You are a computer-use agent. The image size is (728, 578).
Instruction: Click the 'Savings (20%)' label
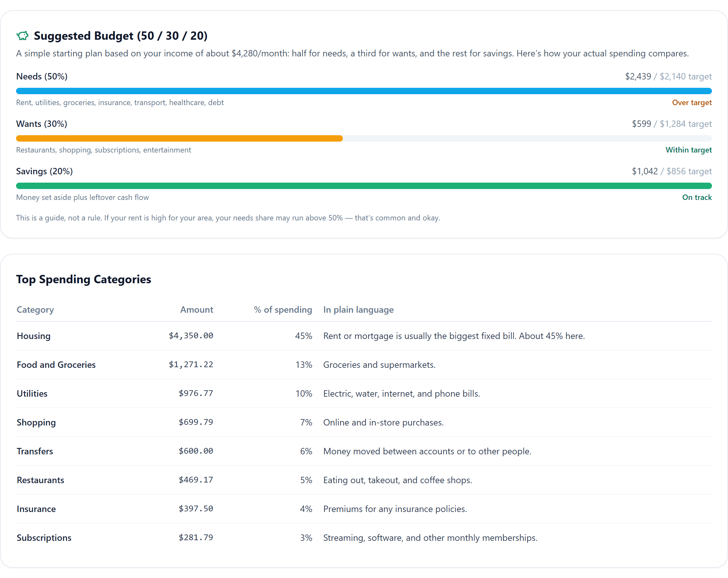point(45,171)
